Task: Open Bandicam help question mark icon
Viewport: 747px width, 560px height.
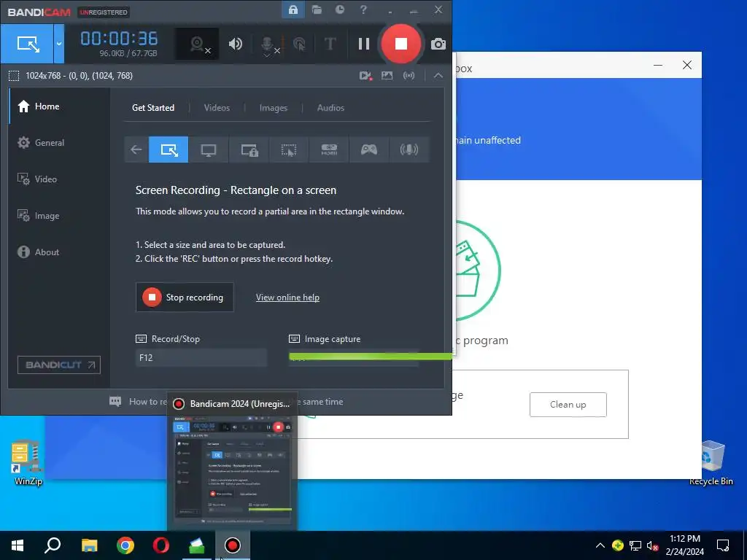Action: [x=363, y=10]
